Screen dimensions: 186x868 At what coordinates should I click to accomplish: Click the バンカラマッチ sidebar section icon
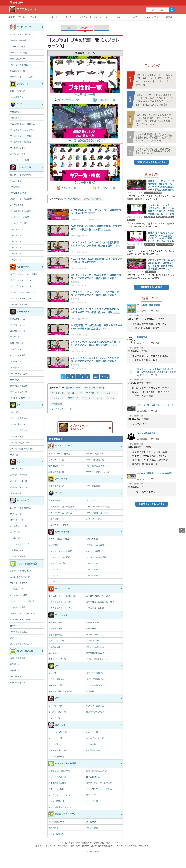point(13,267)
